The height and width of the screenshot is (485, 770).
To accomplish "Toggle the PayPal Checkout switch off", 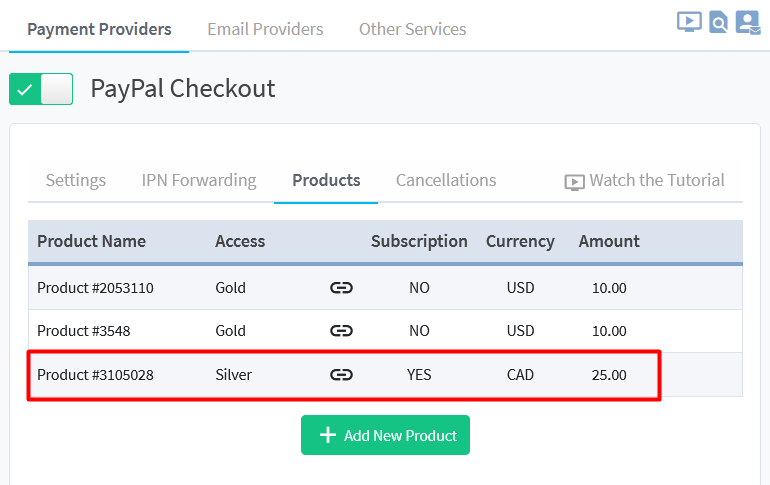I will [41, 89].
